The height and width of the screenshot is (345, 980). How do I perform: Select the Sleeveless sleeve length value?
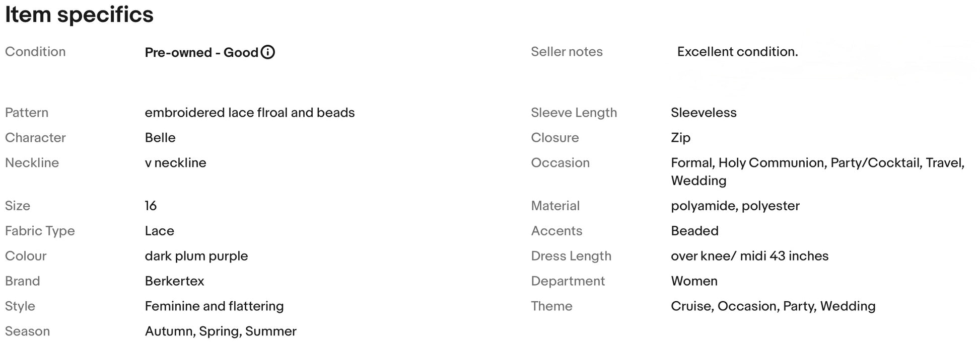704,113
